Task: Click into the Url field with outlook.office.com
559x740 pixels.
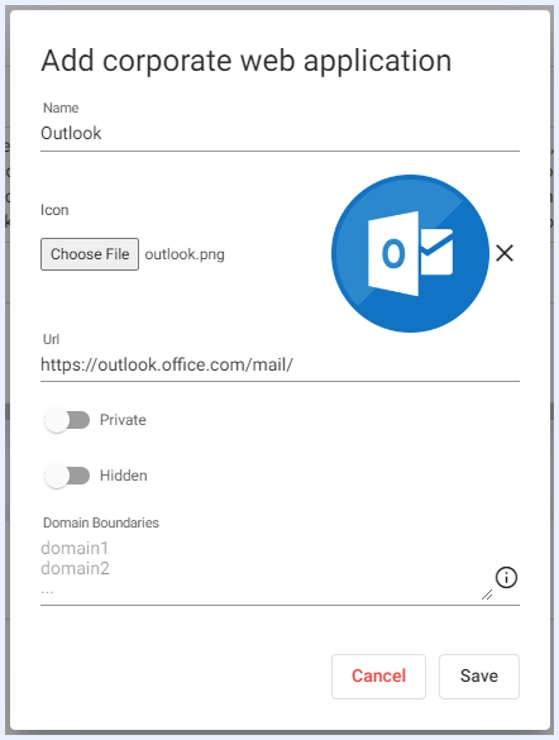Action: [x=280, y=365]
